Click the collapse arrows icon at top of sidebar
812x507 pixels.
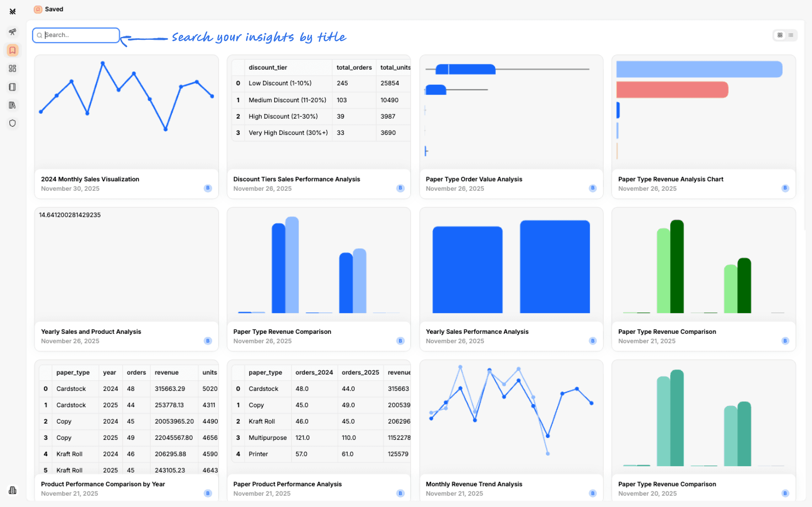13,11
